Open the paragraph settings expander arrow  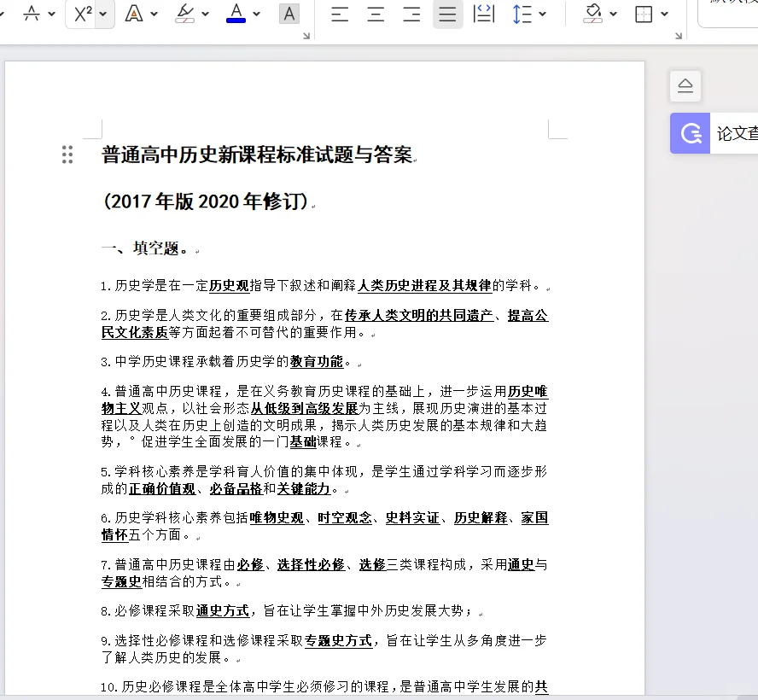pyautogui.click(x=679, y=36)
